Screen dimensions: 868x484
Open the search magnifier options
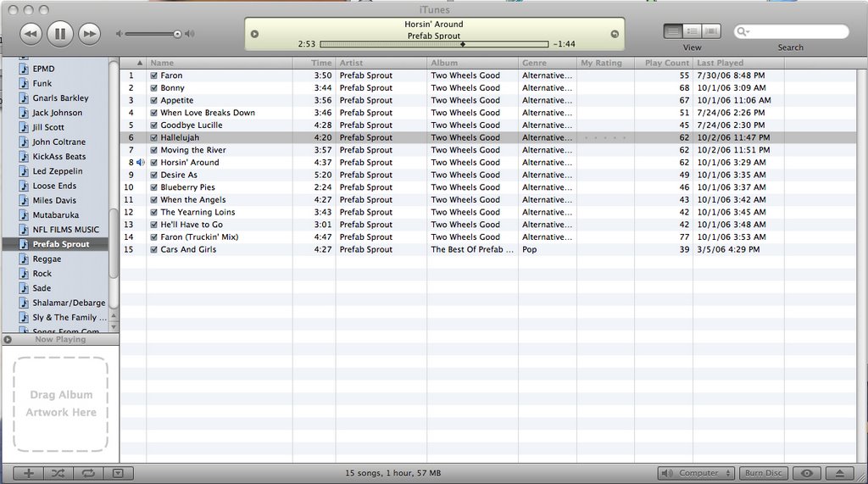743,31
